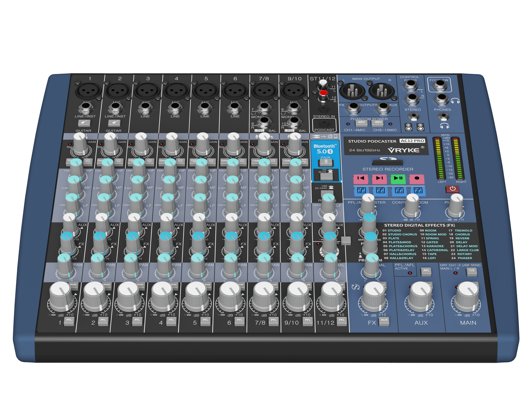532x397 pixels.
Task: Engage the channel 2 GUITAR button
Action: [x=114, y=123]
